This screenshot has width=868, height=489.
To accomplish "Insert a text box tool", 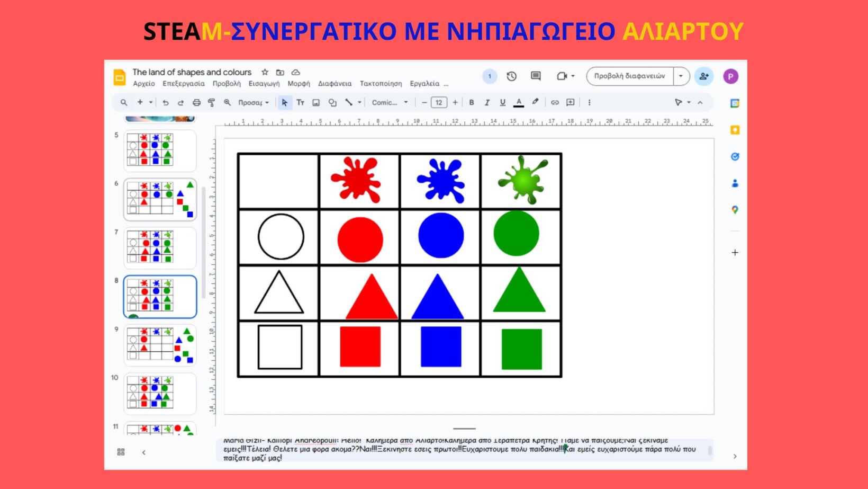I will pyautogui.click(x=300, y=103).
